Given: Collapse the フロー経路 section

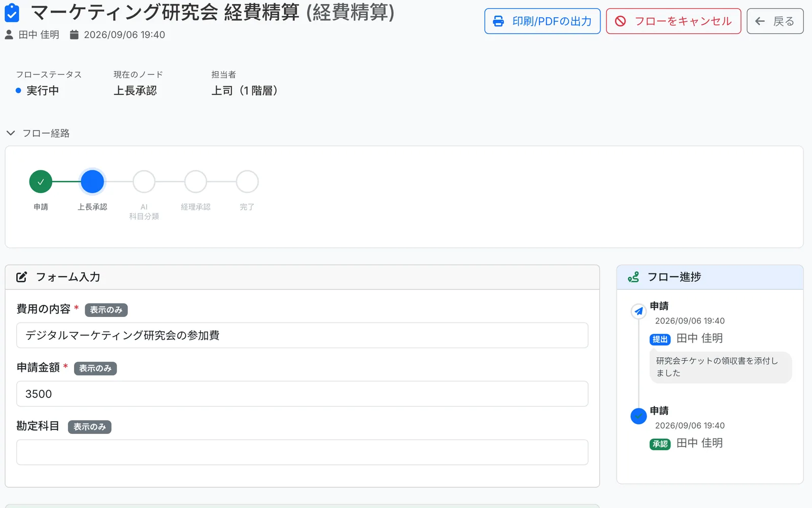Looking at the screenshot, I should 38,133.
